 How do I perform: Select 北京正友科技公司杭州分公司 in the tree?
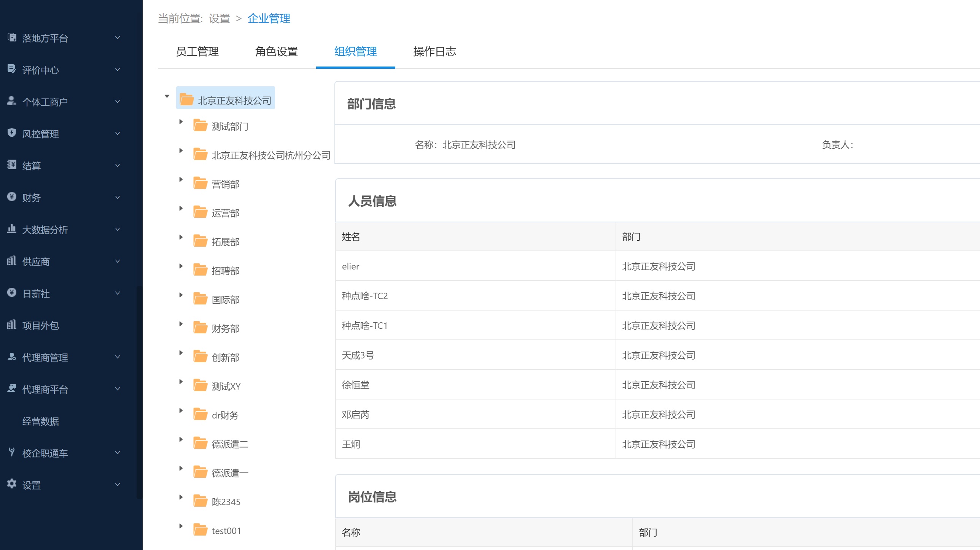(x=271, y=155)
